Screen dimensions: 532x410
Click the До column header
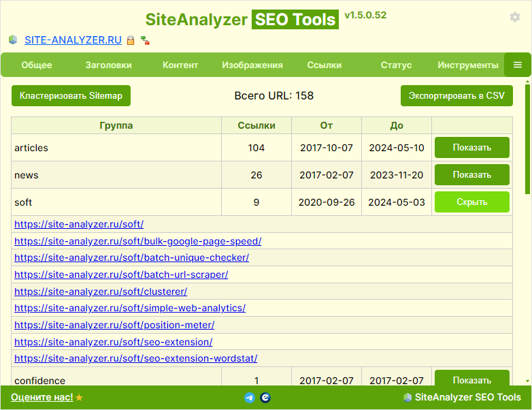[x=397, y=126]
